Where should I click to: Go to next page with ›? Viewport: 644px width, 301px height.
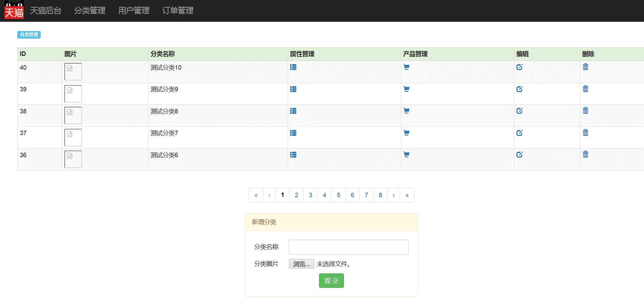coord(394,195)
